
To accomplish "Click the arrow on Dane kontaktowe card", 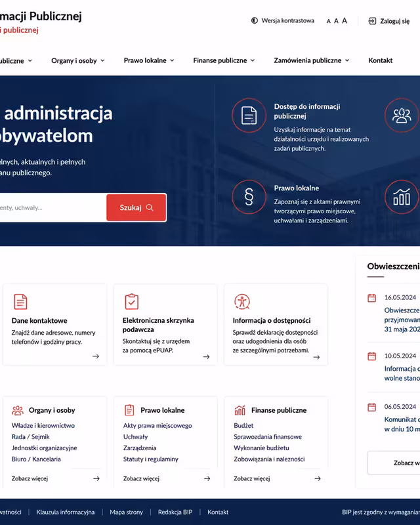I will click(96, 356).
